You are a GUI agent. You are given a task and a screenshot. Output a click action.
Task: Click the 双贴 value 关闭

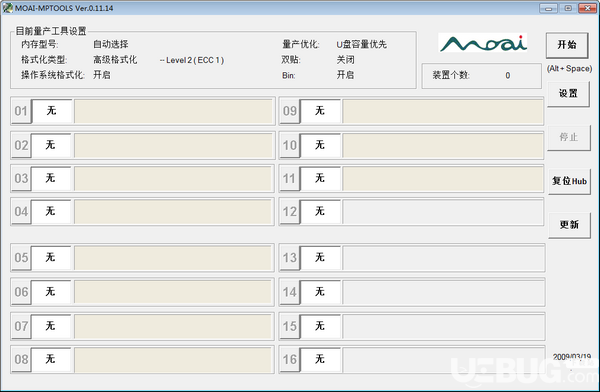coord(345,60)
